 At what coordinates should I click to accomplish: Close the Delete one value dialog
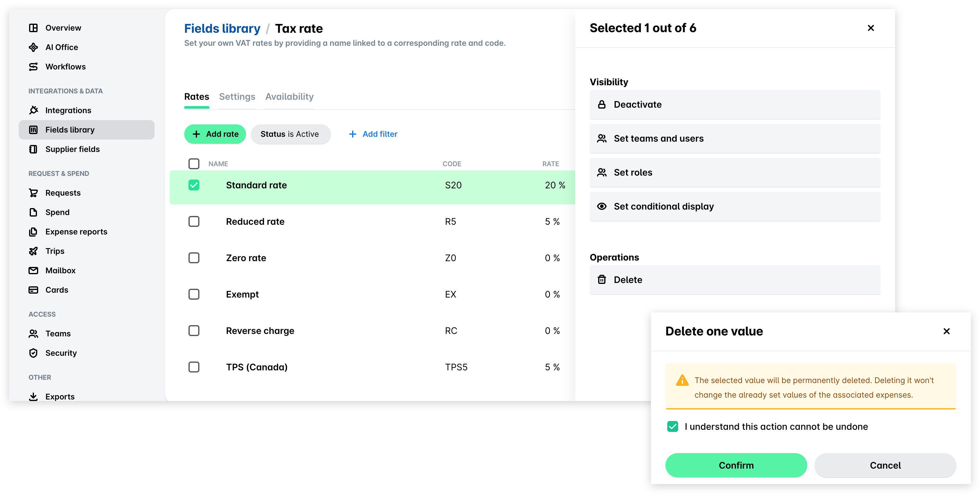pos(947,331)
